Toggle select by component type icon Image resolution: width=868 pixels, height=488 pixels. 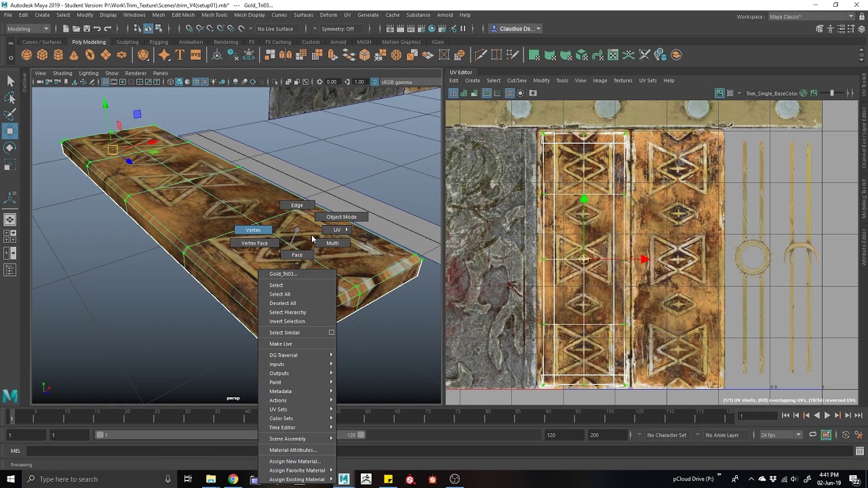pyautogui.click(x=159, y=28)
